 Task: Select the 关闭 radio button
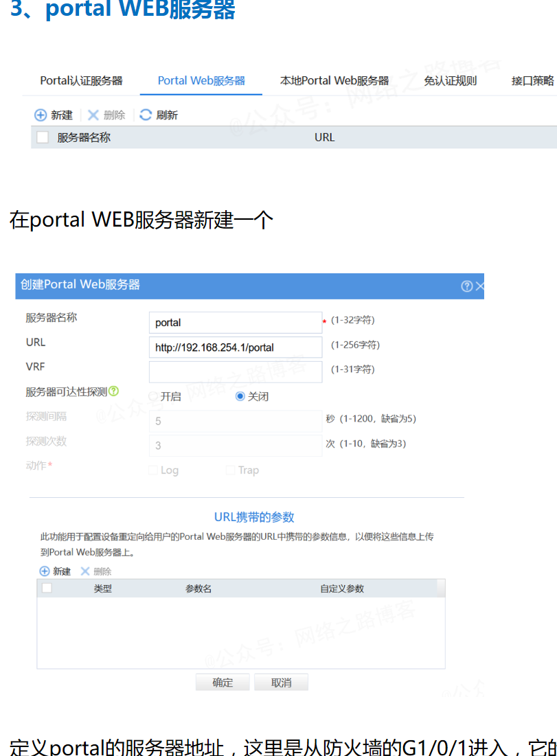pyautogui.click(x=240, y=397)
